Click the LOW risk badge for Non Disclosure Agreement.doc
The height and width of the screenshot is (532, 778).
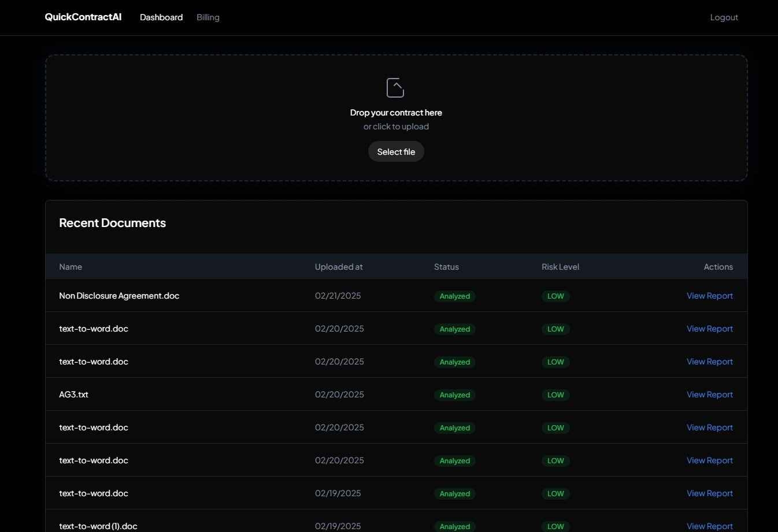pyautogui.click(x=555, y=296)
